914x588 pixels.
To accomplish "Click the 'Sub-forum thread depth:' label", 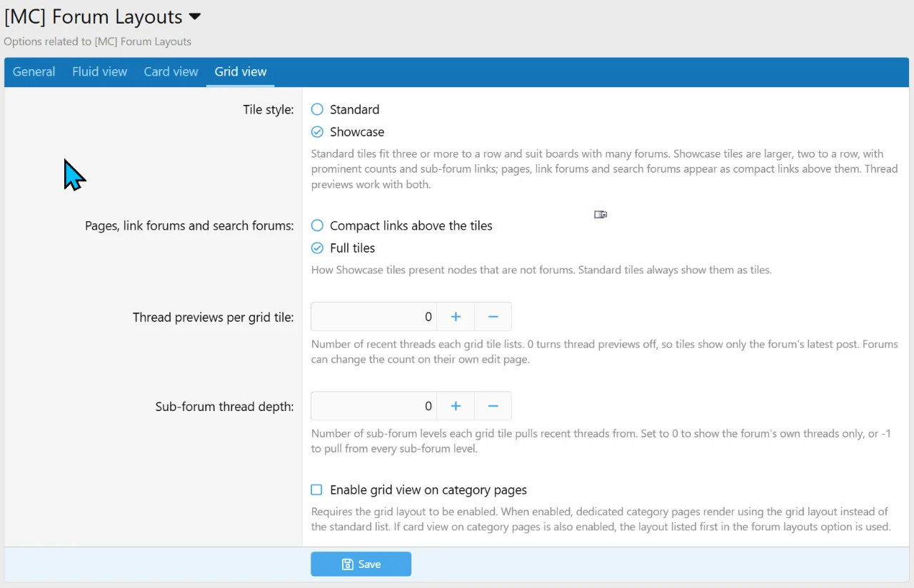I will 225,407.
